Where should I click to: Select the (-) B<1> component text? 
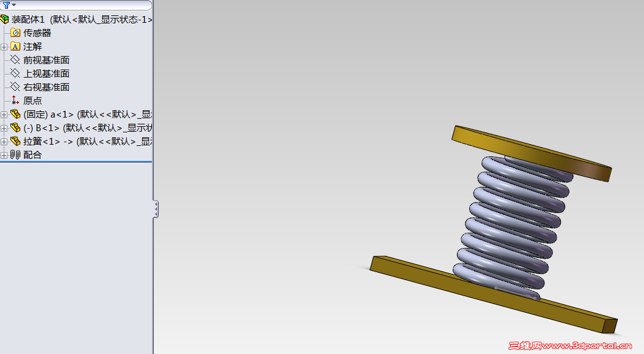(88, 128)
